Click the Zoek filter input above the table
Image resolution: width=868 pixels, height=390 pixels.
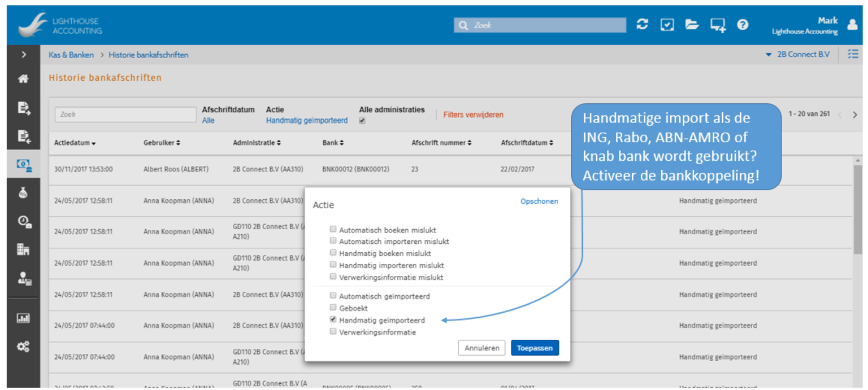point(125,115)
